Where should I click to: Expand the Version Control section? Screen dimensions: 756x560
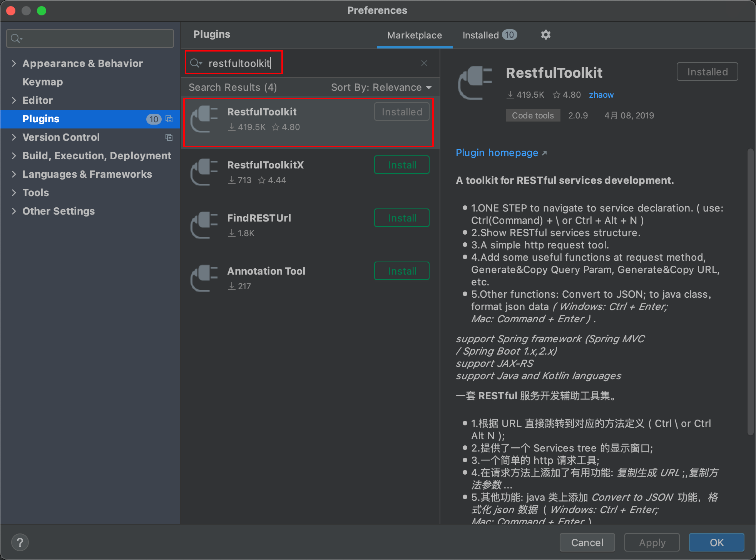click(x=14, y=137)
